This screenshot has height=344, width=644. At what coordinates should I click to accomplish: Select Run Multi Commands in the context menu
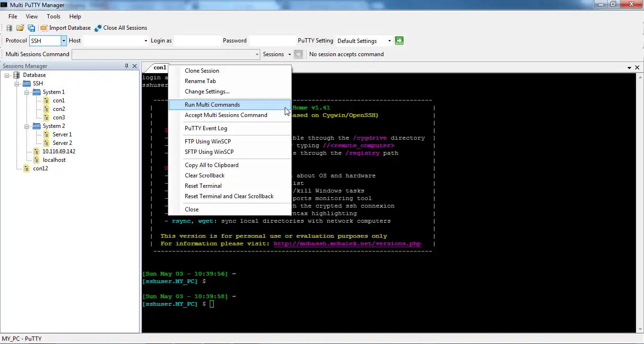tap(212, 105)
